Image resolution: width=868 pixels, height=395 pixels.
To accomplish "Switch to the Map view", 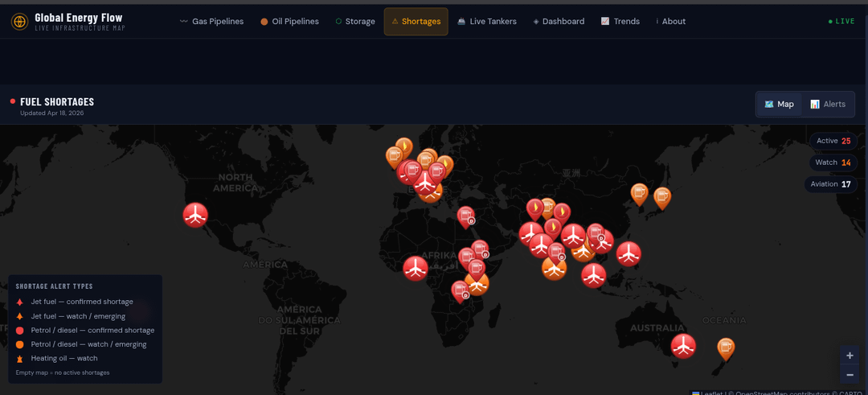I will pos(779,105).
